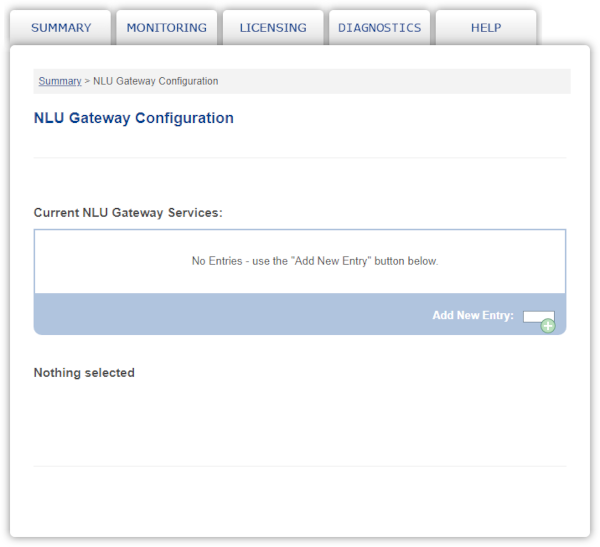Image resolution: width=600 pixels, height=547 pixels.
Task: Click the divider line under the page heading
Action: (x=300, y=157)
